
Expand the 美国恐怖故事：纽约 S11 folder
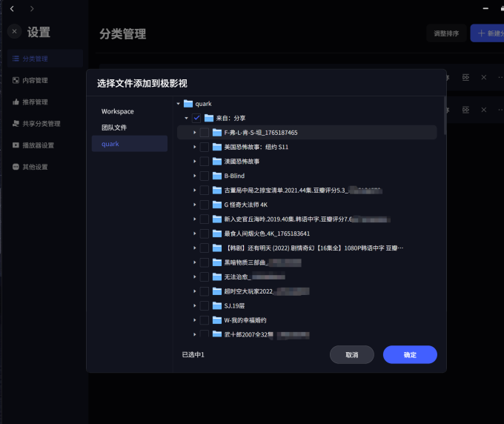(x=195, y=148)
